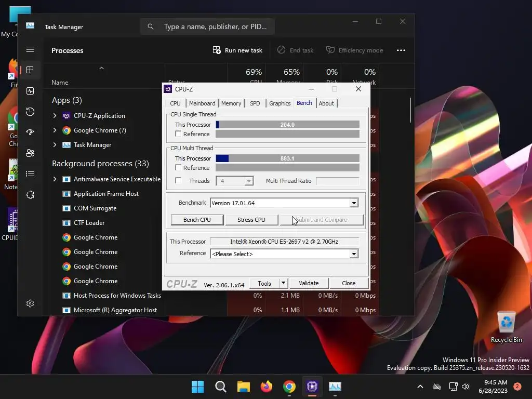The image size is (532, 399).
Task: Click Task Manager vertical scrollbar
Action: pos(410,110)
